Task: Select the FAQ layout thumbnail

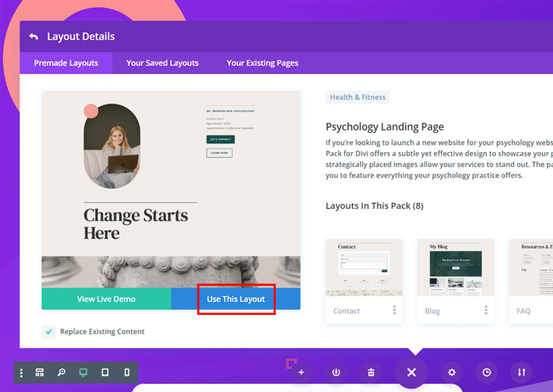Action: coord(530,268)
